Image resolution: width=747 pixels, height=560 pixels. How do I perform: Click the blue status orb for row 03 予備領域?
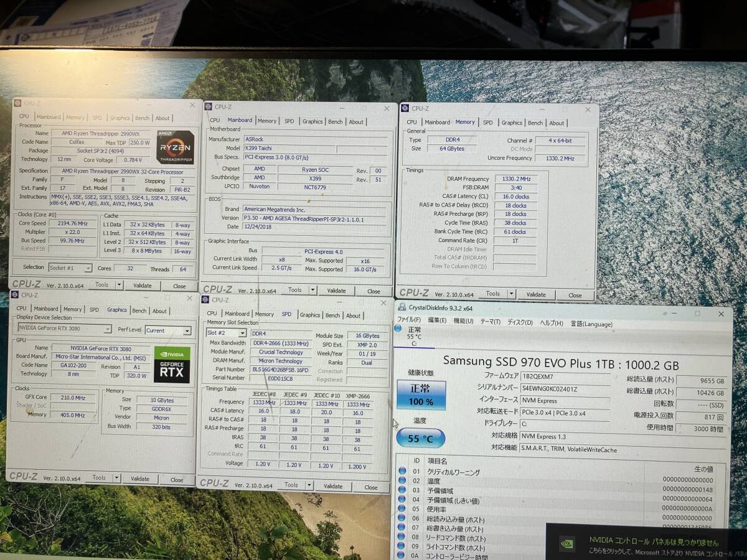tap(402, 490)
